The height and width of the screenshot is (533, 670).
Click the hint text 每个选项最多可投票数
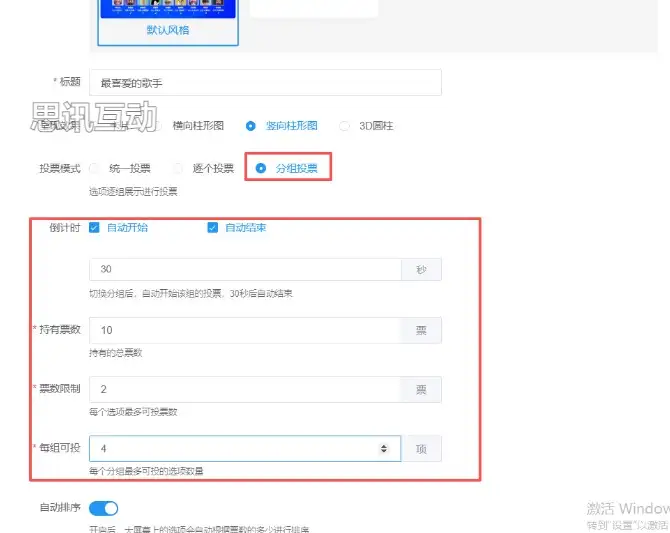coord(133,412)
